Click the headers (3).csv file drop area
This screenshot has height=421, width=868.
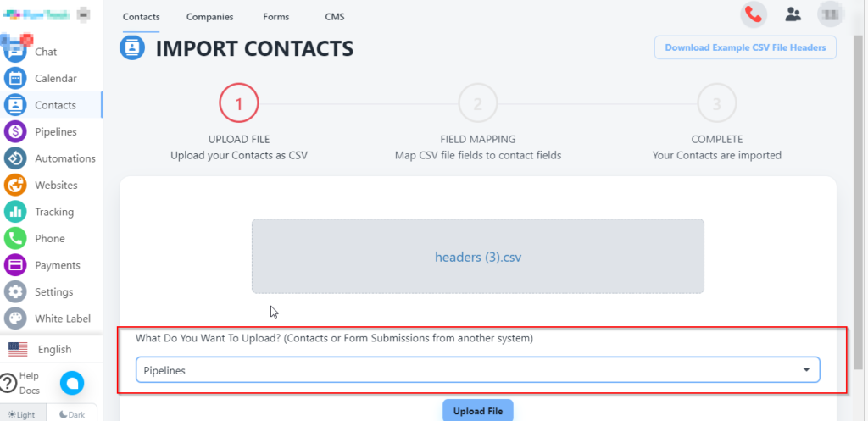pyautogui.click(x=477, y=257)
